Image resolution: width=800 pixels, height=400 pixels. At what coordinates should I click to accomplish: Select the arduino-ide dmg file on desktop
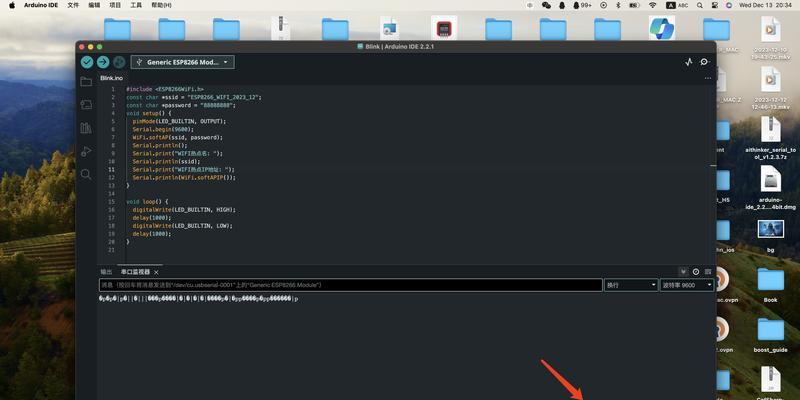[x=770, y=188]
